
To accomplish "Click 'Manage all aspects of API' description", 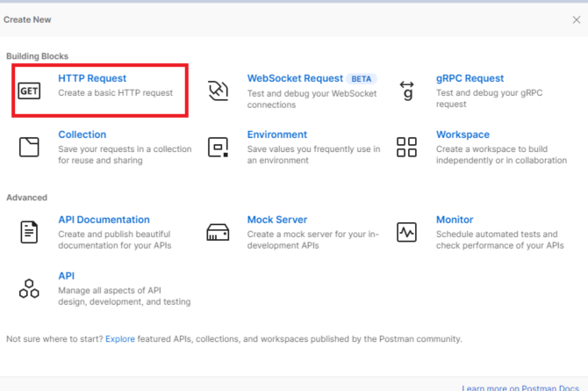I will [124, 296].
